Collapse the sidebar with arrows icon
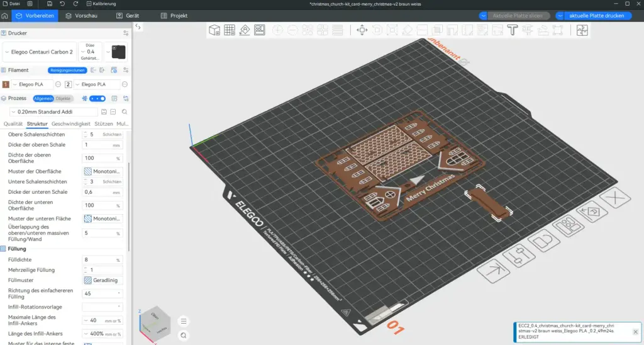Image resolution: width=644 pixels, height=345 pixels. 138,27
